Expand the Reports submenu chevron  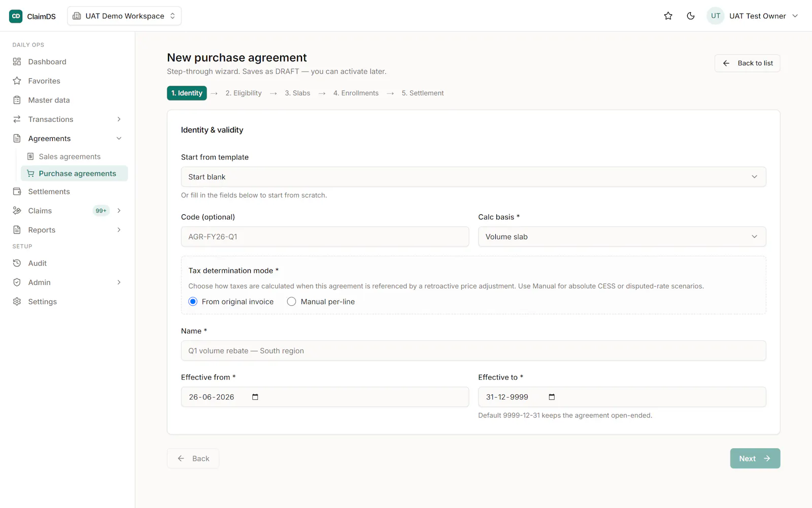(119, 230)
